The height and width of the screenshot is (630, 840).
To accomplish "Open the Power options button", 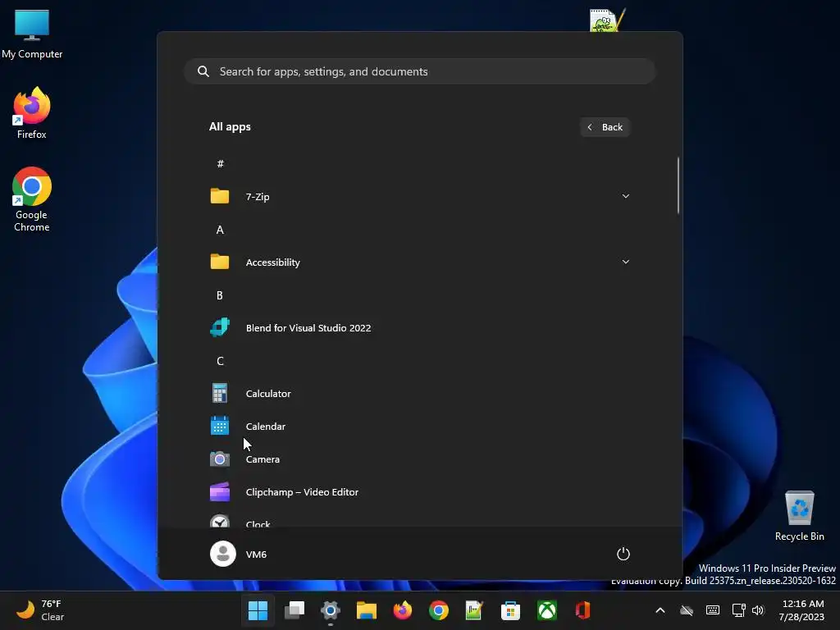I will 623,554.
